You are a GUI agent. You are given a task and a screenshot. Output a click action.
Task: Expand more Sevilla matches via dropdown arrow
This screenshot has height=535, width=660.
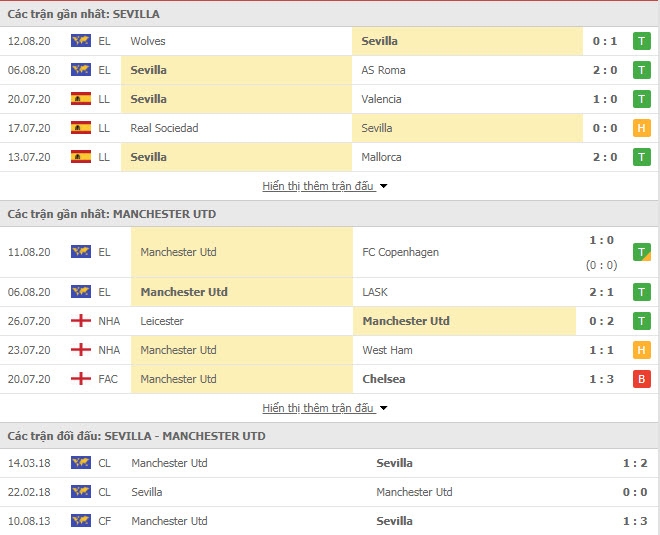point(383,186)
